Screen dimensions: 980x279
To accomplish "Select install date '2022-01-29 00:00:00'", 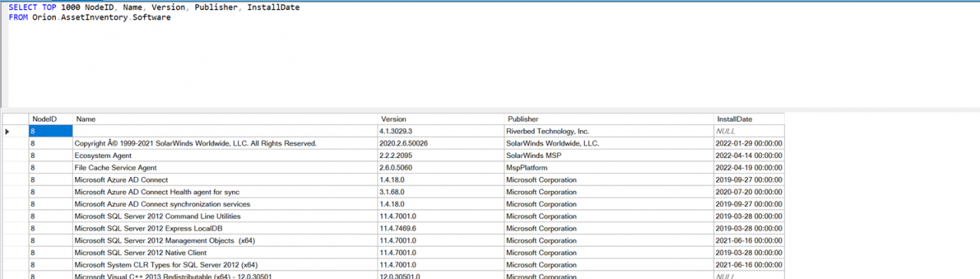I will click(x=749, y=143).
